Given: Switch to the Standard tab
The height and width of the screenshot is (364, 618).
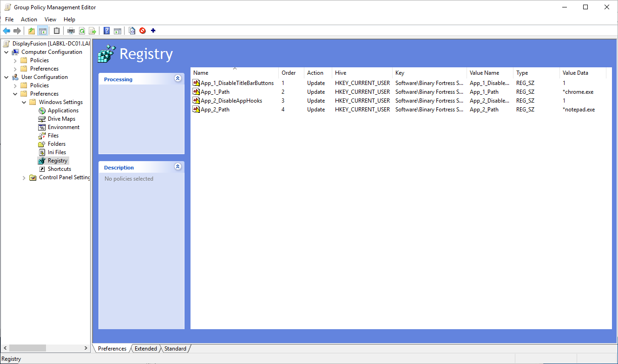Looking at the screenshot, I should [175, 349].
